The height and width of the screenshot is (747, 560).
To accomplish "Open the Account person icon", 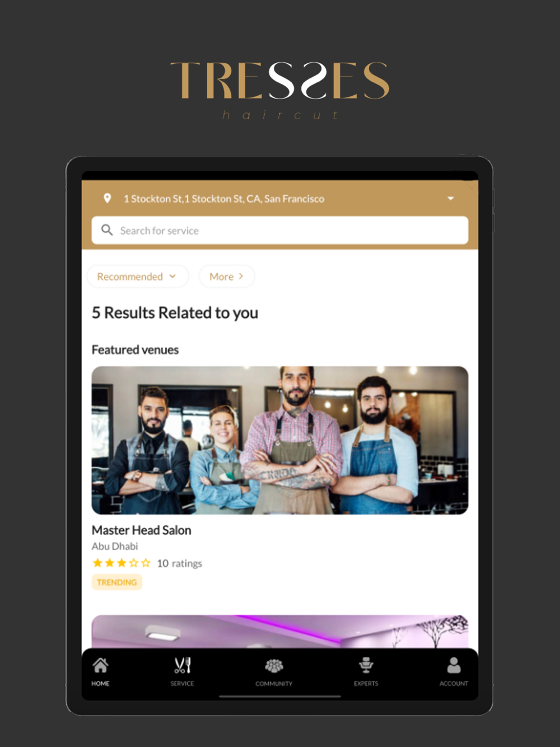I will 454,665.
